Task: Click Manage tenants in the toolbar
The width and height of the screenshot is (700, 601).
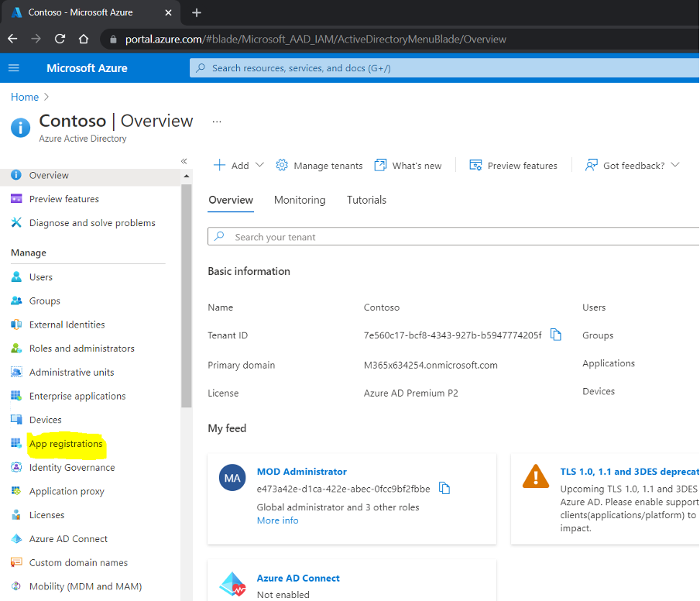Action: (319, 165)
